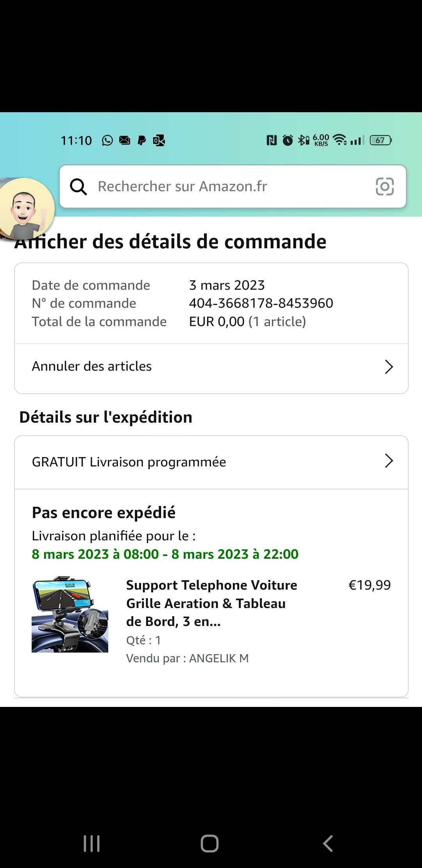Open Support Telephone Voiture product link
This screenshot has height=868, width=422.
[x=212, y=603]
